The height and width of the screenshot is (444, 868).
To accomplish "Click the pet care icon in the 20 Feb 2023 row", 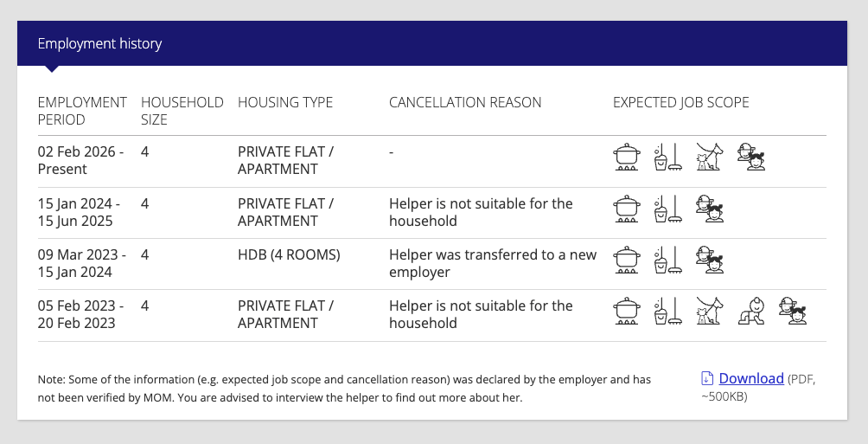I will pos(710,311).
